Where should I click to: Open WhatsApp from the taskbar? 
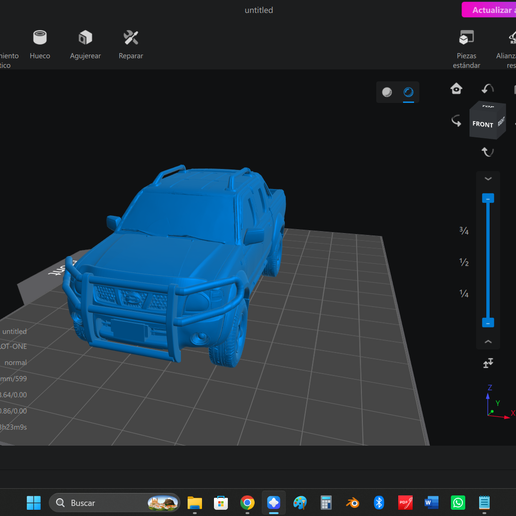tap(458, 503)
